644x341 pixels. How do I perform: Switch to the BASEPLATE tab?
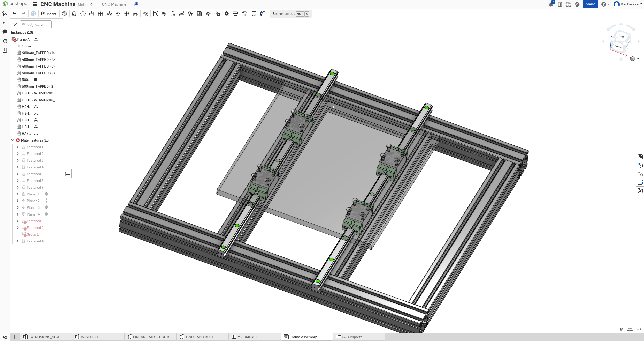pyautogui.click(x=91, y=337)
